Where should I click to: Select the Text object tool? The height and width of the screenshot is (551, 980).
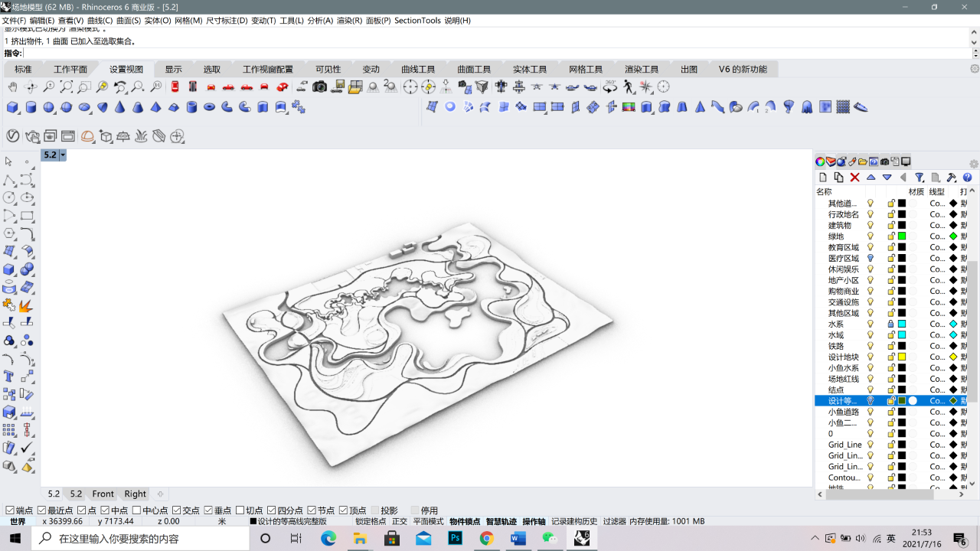click(x=9, y=377)
